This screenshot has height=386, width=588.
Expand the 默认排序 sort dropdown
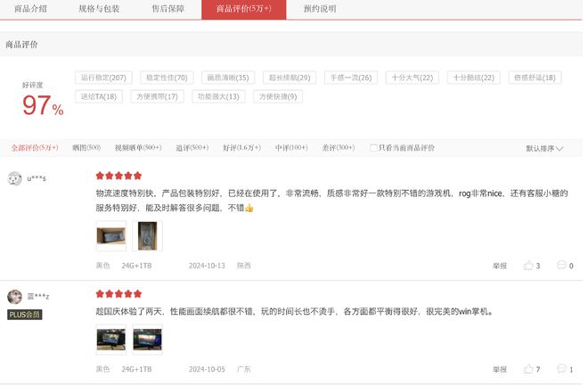(544, 149)
